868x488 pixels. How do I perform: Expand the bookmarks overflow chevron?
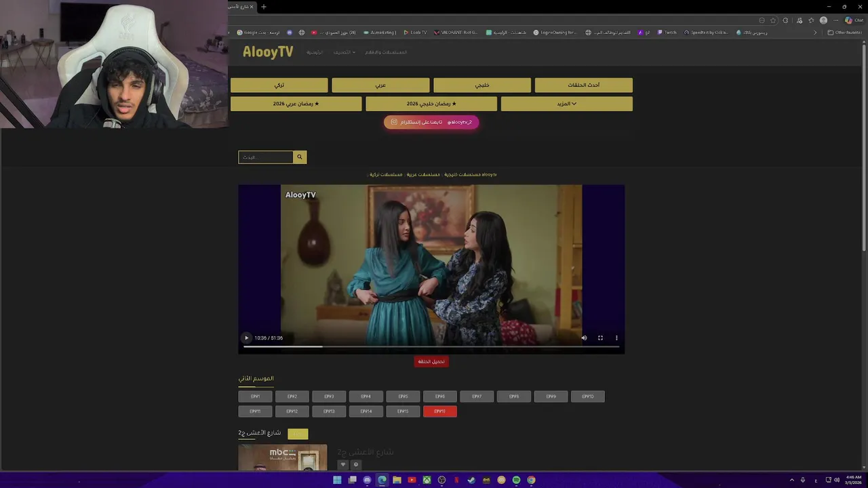[815, 33]
